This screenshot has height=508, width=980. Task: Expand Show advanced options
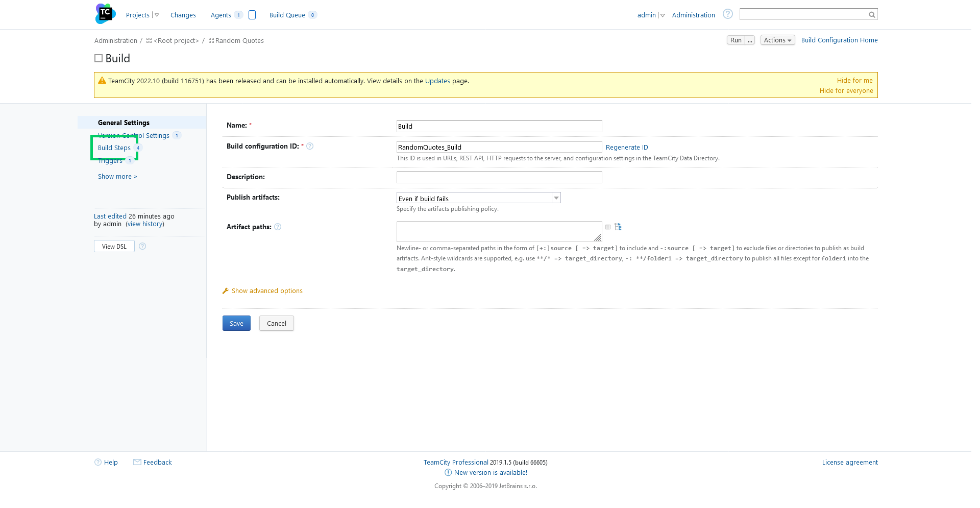[x=267, y=291]
